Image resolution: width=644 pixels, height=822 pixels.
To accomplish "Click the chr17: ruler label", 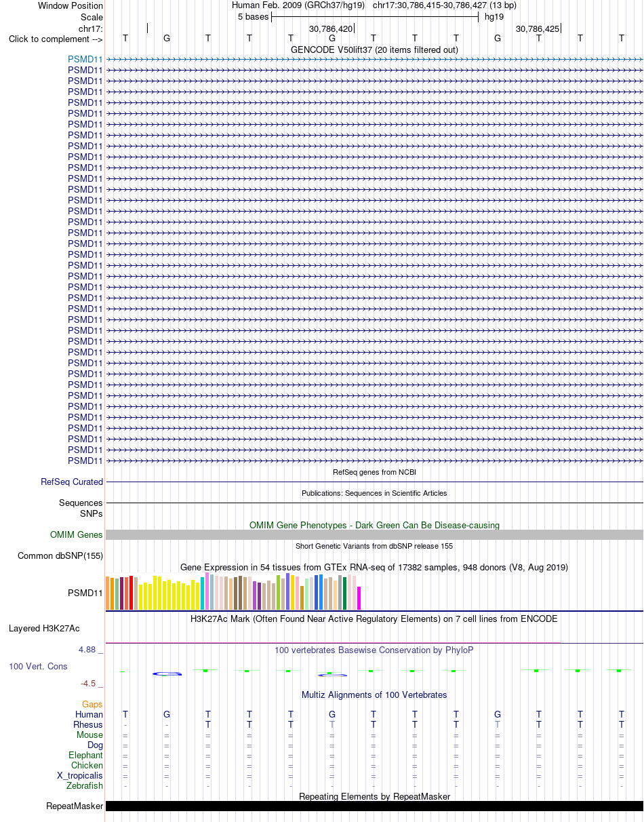I will (91, 28).
